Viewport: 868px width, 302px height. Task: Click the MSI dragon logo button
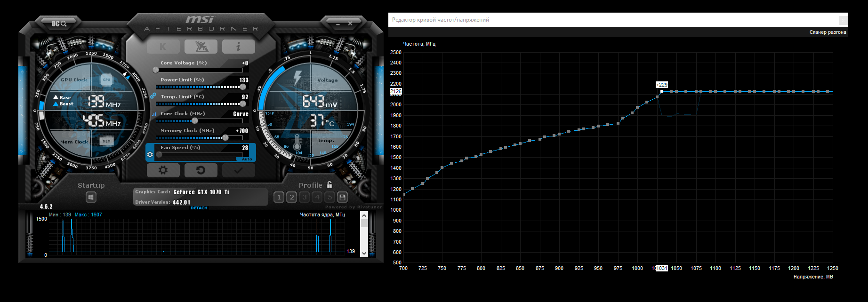tap(201, 47)
